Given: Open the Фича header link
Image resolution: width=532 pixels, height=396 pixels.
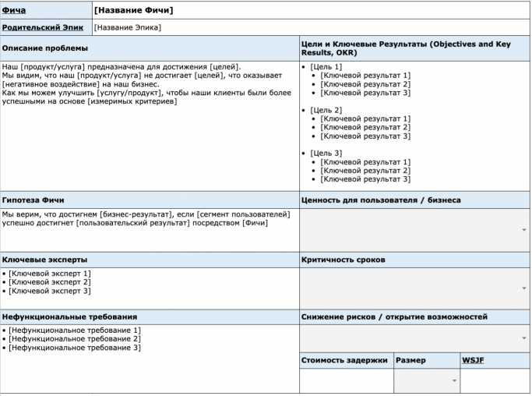Looking at the screenshot, I should (x=14, y=10).
